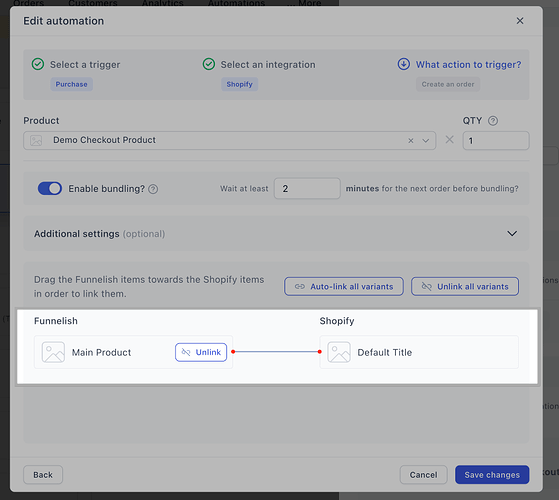This screenshot has width=559, height=500.
Task: Open Analytics tab in background page
Action: [163, 3]
